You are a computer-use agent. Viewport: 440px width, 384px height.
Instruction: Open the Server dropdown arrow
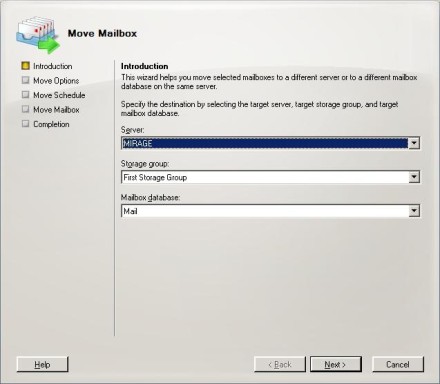(x=414, y=143)
